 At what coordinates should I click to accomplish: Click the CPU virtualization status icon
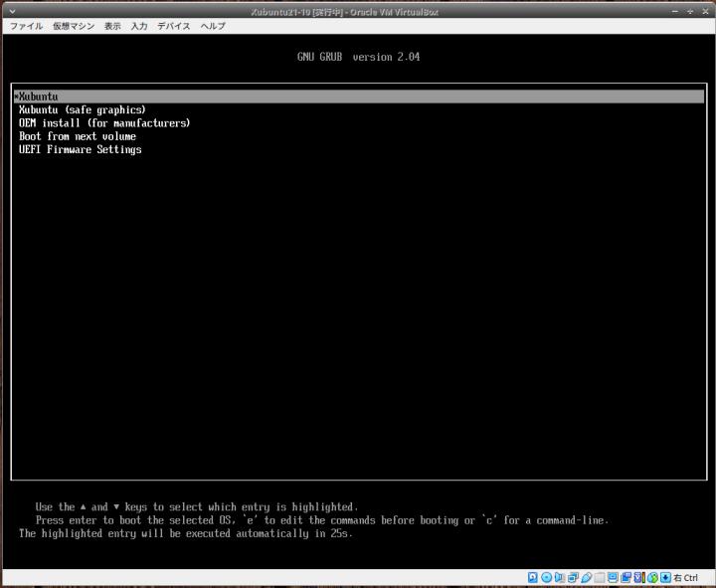click(639, 577)
